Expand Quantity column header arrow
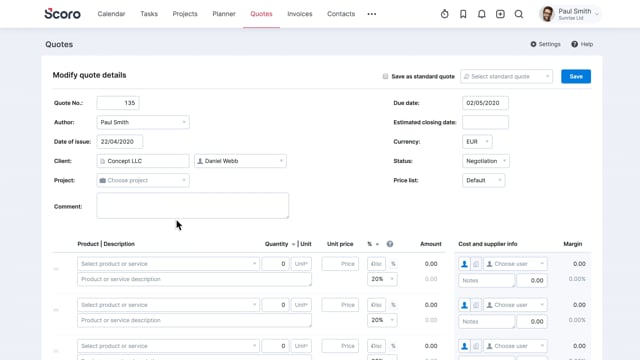Viewport: 640px width, 360px height. click(293, 244)
